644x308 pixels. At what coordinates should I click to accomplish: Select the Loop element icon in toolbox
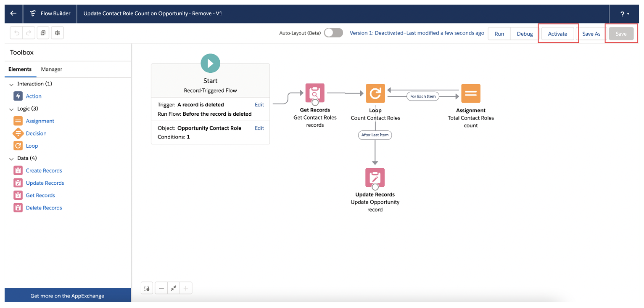[x=18, y=146]
